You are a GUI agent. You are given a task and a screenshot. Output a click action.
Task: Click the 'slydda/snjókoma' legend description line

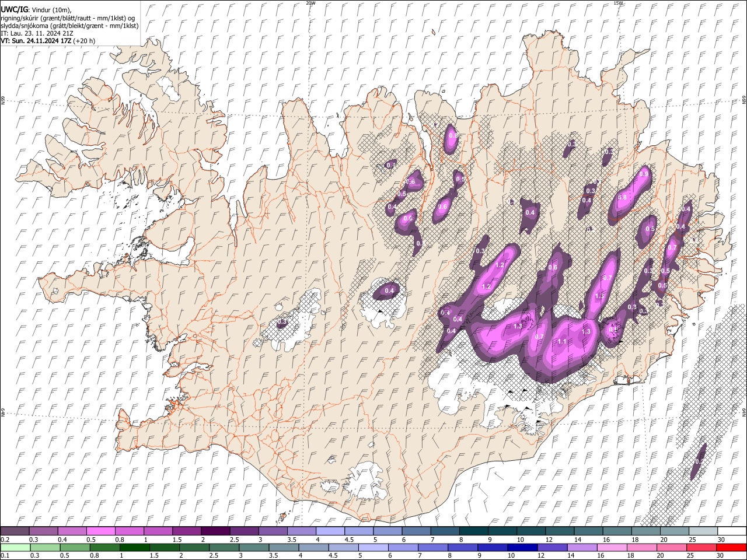pyautogui.click(x=69, y=26)
